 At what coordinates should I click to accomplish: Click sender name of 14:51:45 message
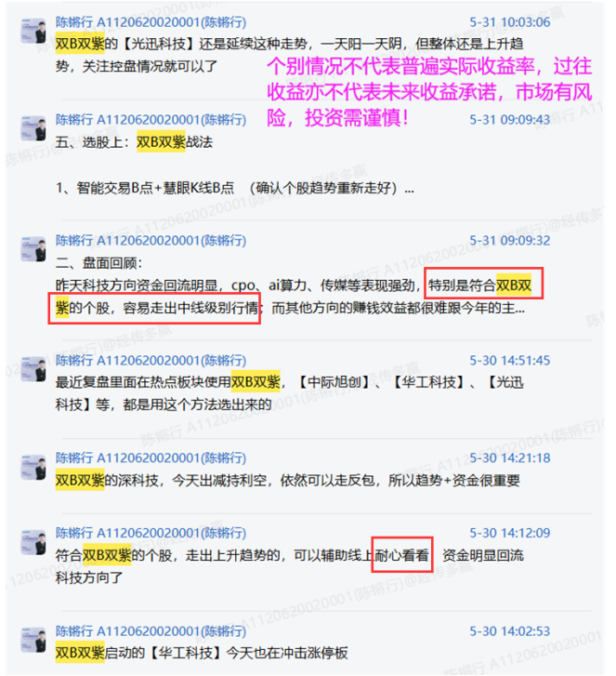[151, 361]
